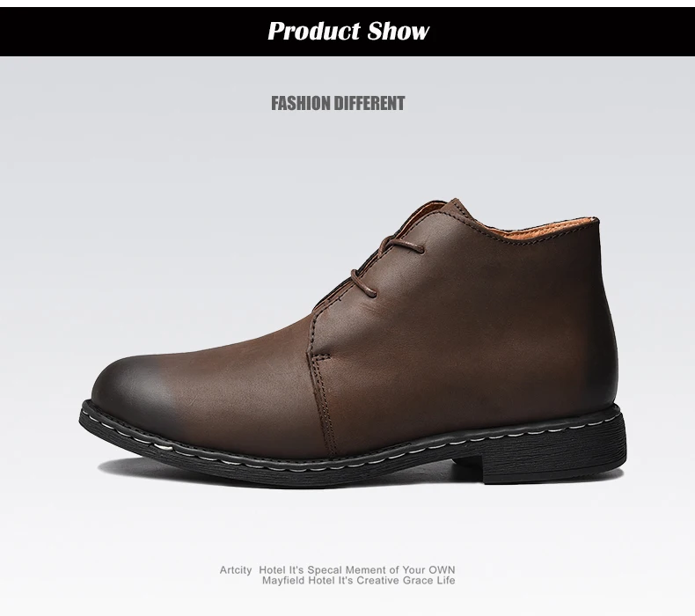Select the black header bar background

pyautogui.click(x=347, y=32)
